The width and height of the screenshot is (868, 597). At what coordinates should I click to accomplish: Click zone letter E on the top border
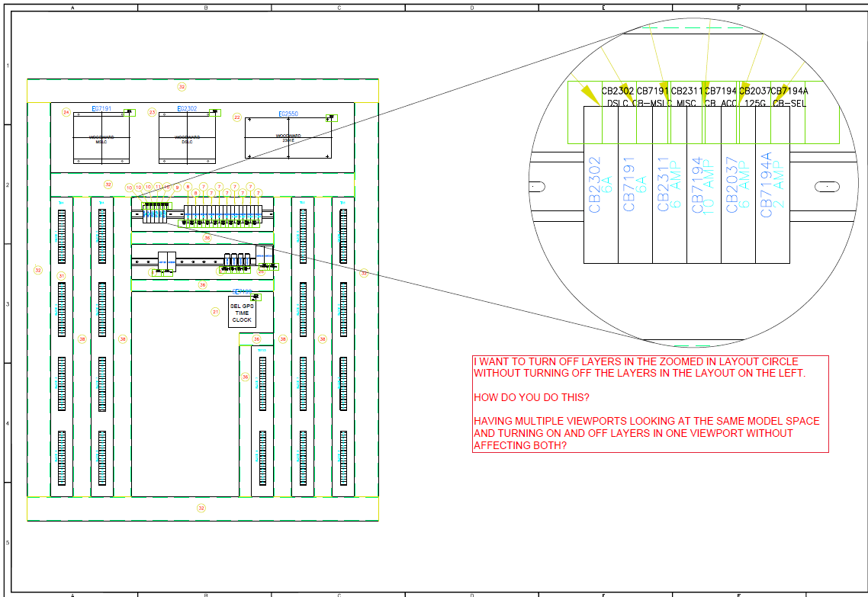(603, 7)
